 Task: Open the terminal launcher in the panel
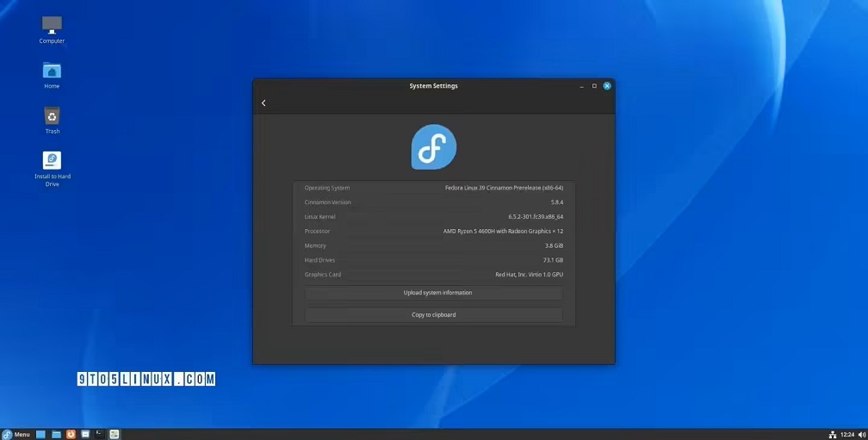[x=100, y=434]
